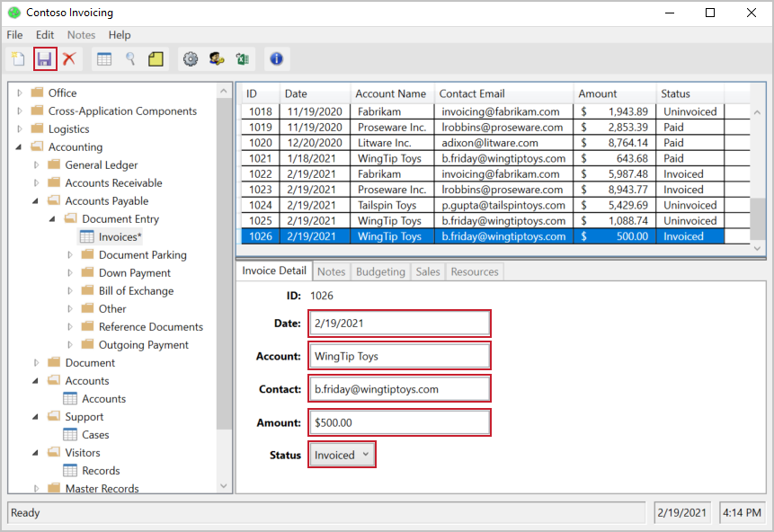Click the Document Parking folder icon
The height and width of the screenshot is (532, 774).
[87, 254]
